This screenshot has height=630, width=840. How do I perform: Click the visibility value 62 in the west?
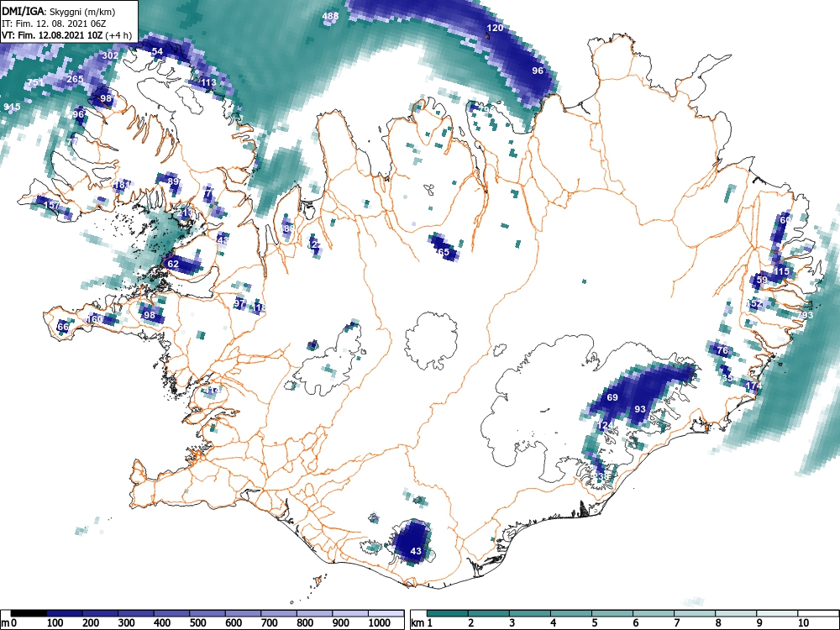(x=173, y=264)
